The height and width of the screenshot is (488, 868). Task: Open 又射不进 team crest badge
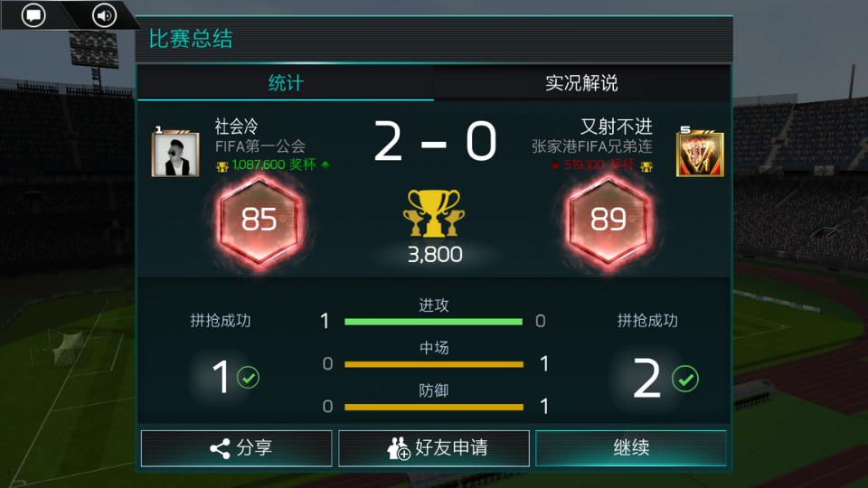coord(700,154)
